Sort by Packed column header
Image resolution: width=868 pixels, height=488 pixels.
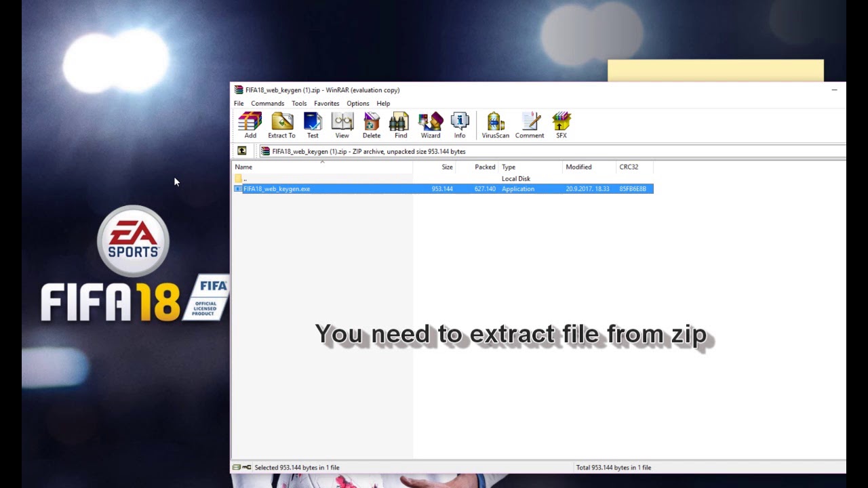[x=477, y=167]
